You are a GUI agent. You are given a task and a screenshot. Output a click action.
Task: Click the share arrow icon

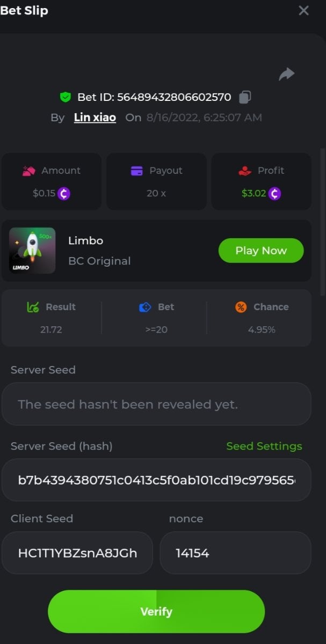point(287,74)
